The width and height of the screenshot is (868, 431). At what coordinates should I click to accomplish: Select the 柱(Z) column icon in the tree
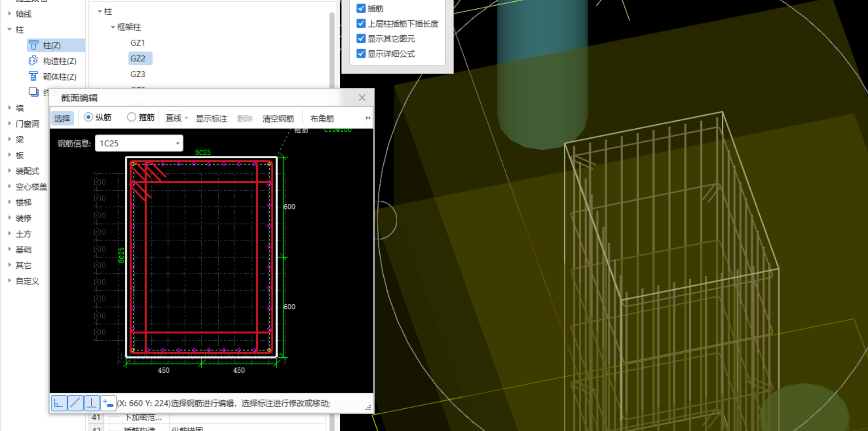(34, 45)
